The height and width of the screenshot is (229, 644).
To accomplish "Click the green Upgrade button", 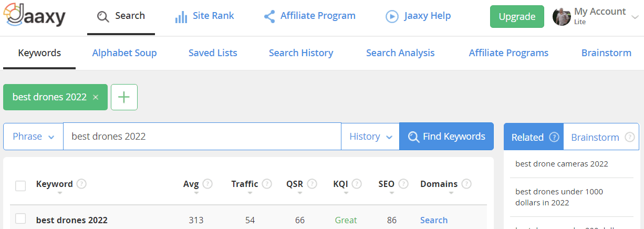I will click(517, 17).
